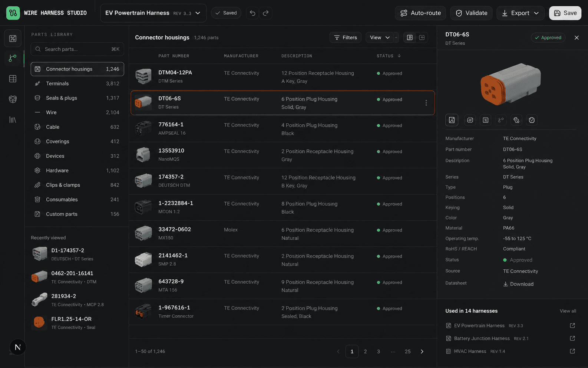Open the EV Powertrain Harness revision dropdown
This screenshot has width=588, height=368.
coord(153,13)
